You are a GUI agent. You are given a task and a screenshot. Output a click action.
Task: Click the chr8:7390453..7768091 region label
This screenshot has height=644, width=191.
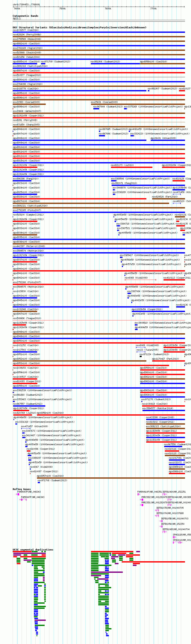click(26, 5)
